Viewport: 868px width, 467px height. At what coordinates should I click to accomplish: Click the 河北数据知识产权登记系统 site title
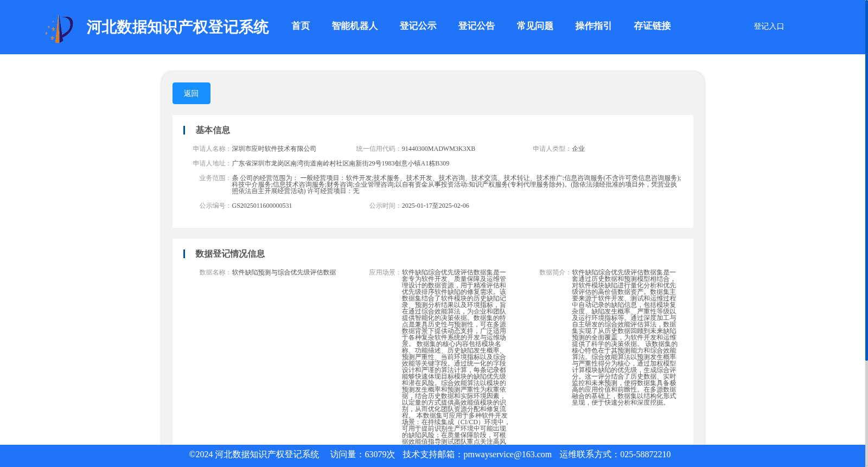pyautogui.click(x=177, y=27)
